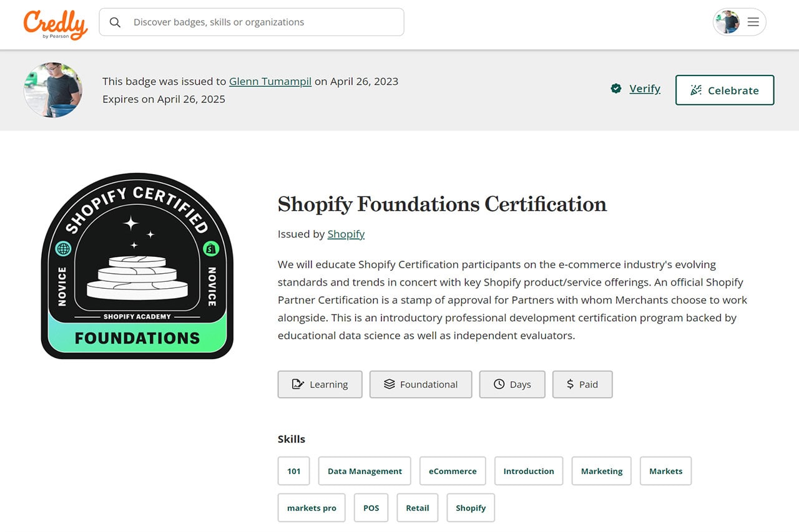799x532 pixels.
Task: Select the Days duration tag
Action: click(512, 384)
